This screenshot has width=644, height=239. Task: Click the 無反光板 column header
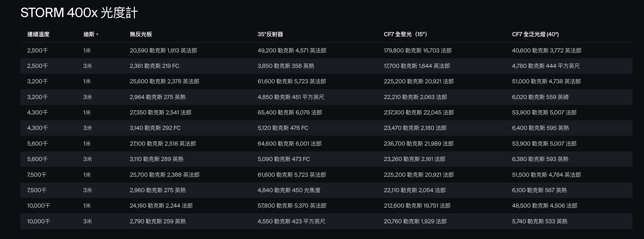[x=141, y=34]
